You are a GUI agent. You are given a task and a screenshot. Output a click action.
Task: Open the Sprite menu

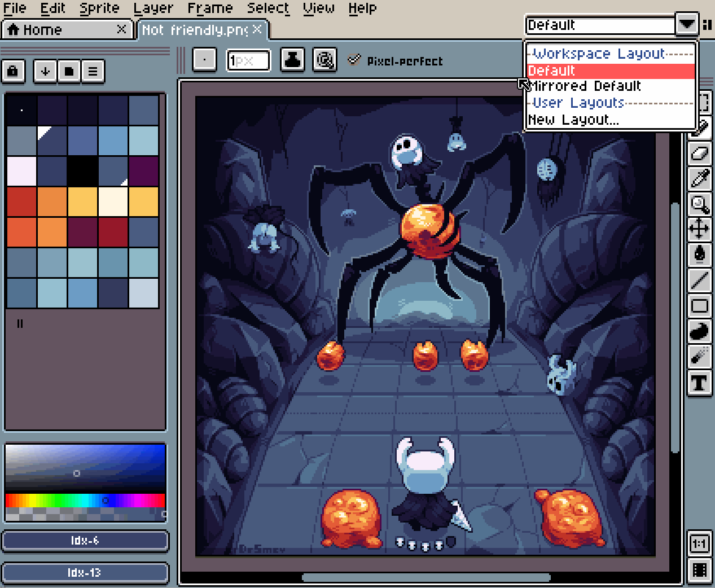tap(99, 8)
